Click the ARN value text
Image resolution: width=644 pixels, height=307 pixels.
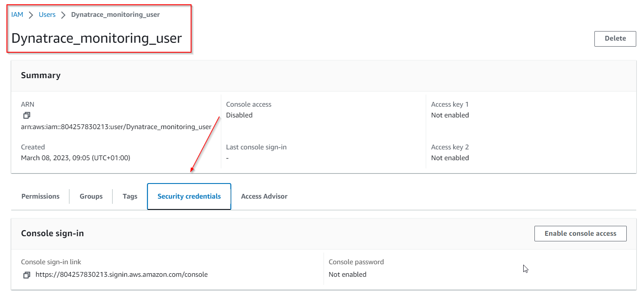click(116, 127)
